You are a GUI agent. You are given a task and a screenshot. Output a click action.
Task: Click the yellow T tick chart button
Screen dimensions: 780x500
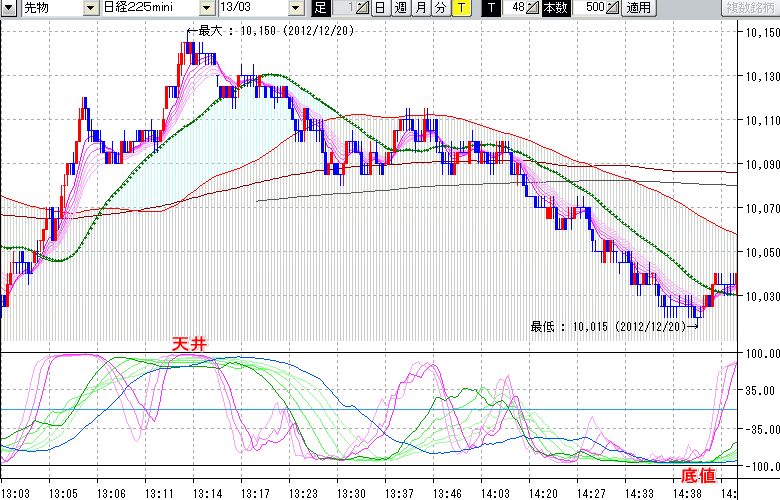pyautogui.click(x=460, y=8)
